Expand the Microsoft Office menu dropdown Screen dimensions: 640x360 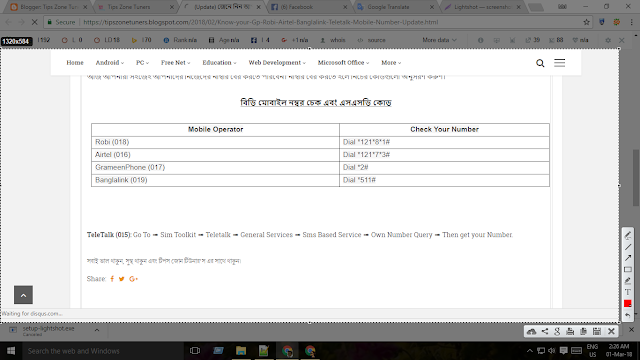(x=343, y=62)
